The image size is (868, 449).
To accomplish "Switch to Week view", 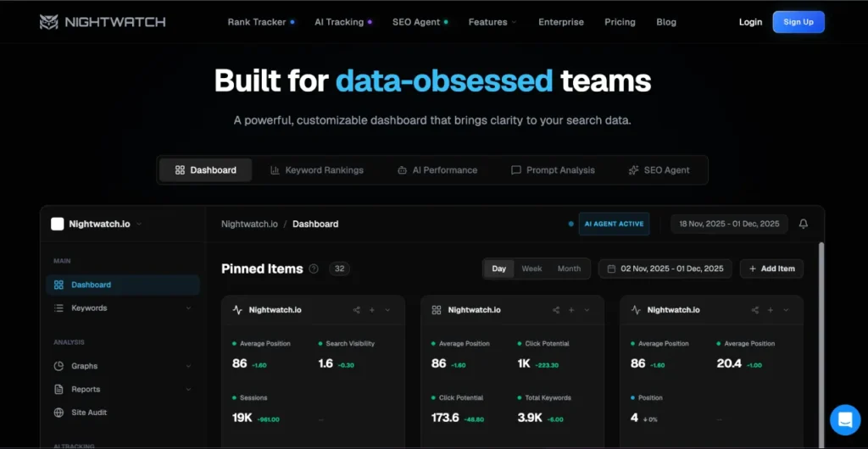I will [531, 269].
